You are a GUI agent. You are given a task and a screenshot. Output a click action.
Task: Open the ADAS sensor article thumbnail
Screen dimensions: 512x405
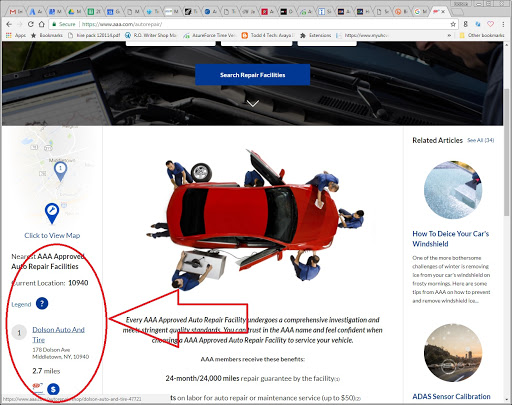[x=453, y=353]
